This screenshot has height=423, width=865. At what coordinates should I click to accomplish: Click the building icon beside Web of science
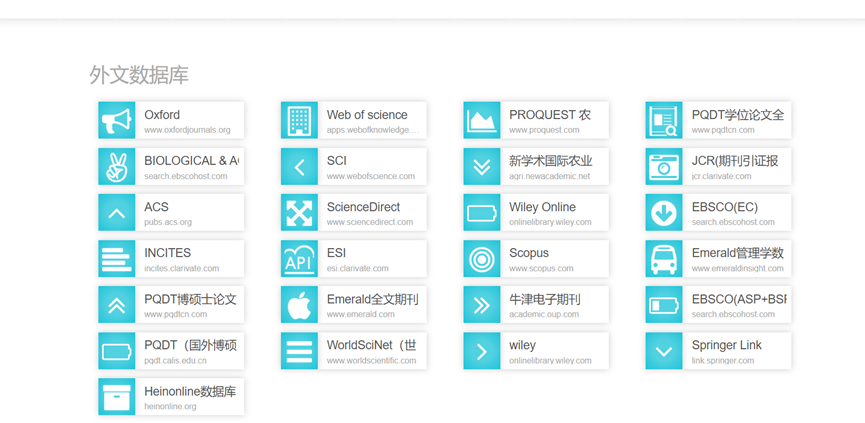pos(300,120)
